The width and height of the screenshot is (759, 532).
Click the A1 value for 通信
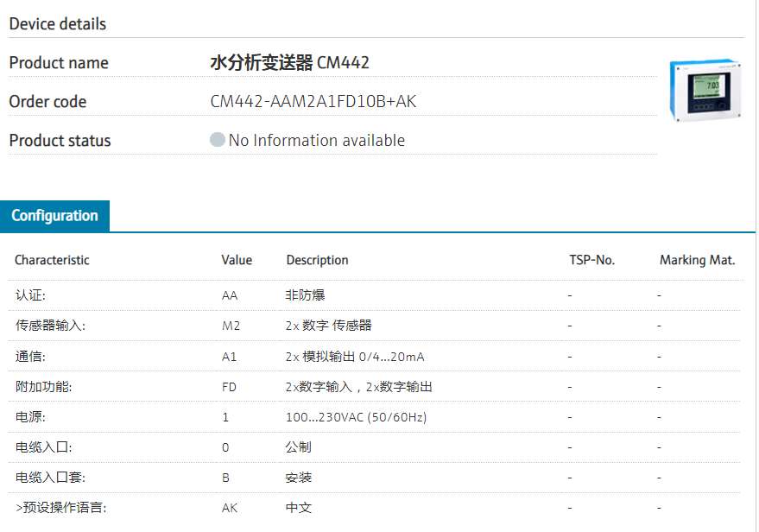pos(229,357)
